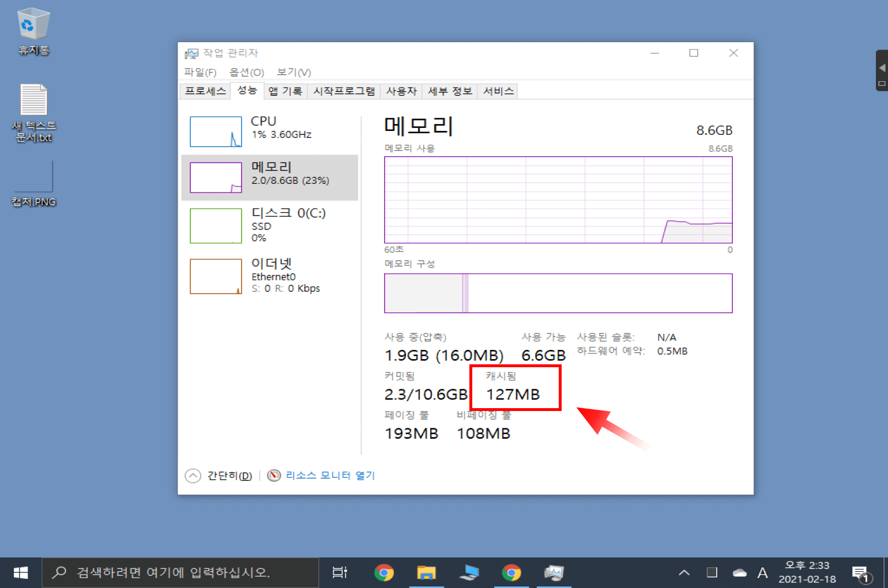888x588 pixels.
Task: Click the 127MB cached value
Action: (513, 394)
